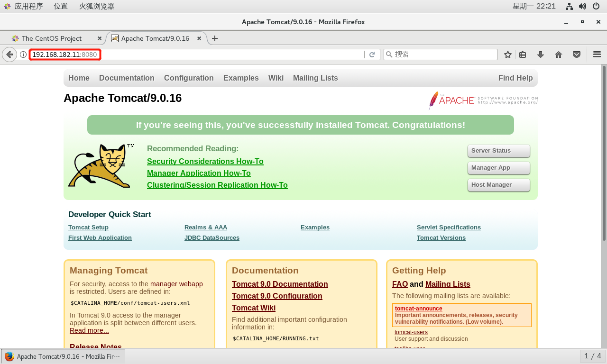
Task: Reload the page with the refresh icon
Action: point(372,55)
